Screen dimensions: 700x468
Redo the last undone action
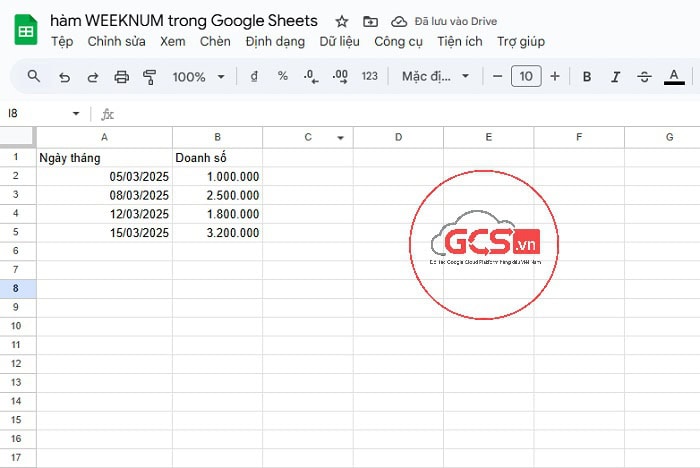click(x=93, y=76)
